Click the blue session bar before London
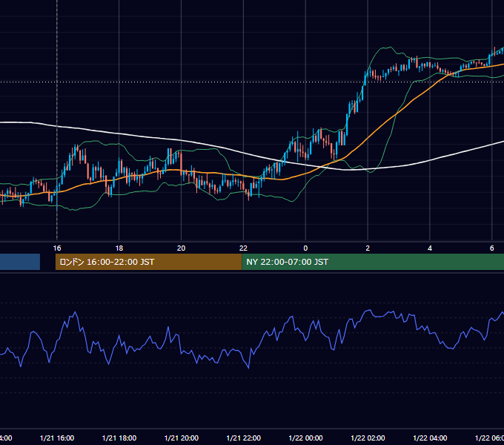 (20, 262)
